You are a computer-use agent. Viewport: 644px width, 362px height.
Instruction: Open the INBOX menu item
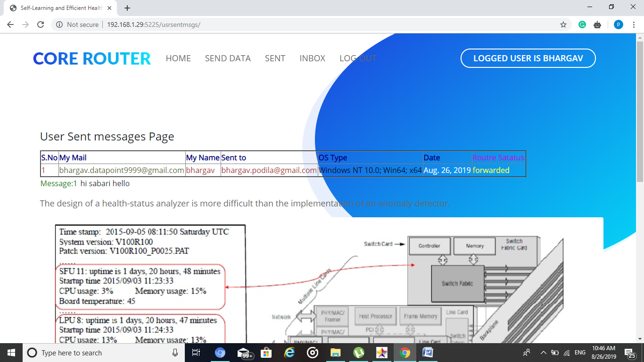pos(313,58)
